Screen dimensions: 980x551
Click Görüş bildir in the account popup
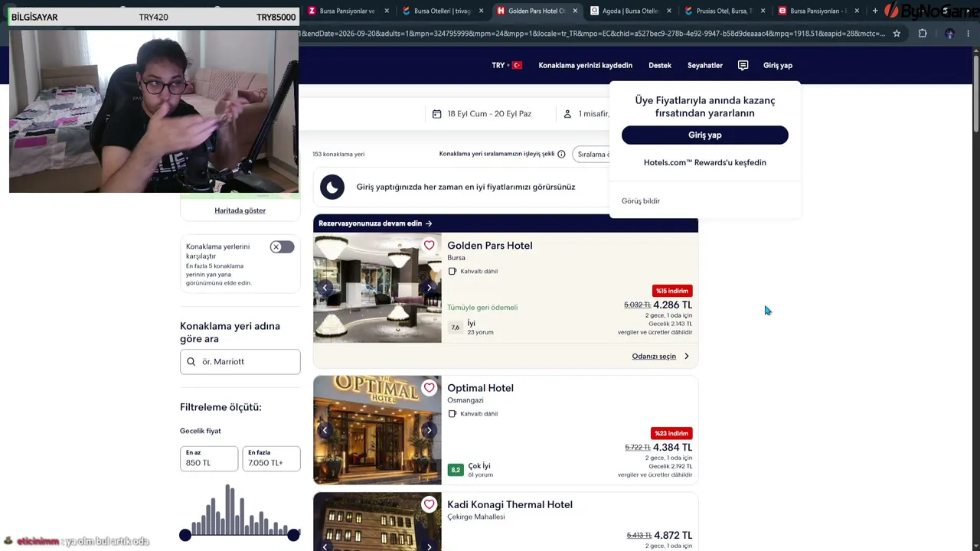(641, 201)
